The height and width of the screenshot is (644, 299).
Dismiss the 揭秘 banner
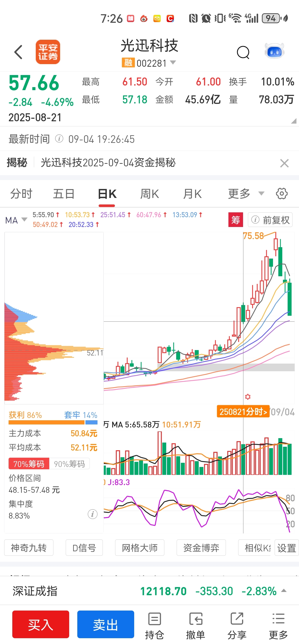point(284,163)
